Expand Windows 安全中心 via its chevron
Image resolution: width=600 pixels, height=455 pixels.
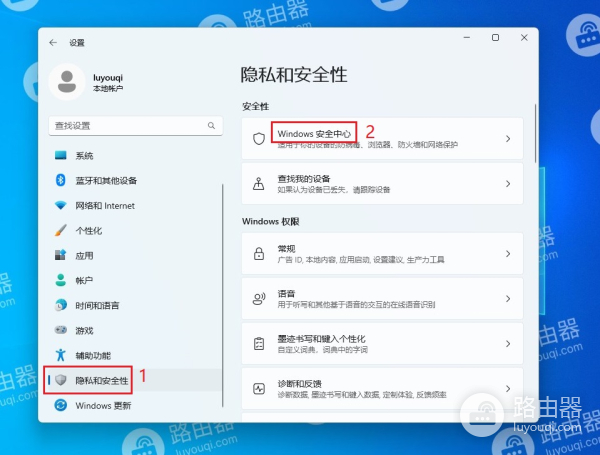point(508,139)
